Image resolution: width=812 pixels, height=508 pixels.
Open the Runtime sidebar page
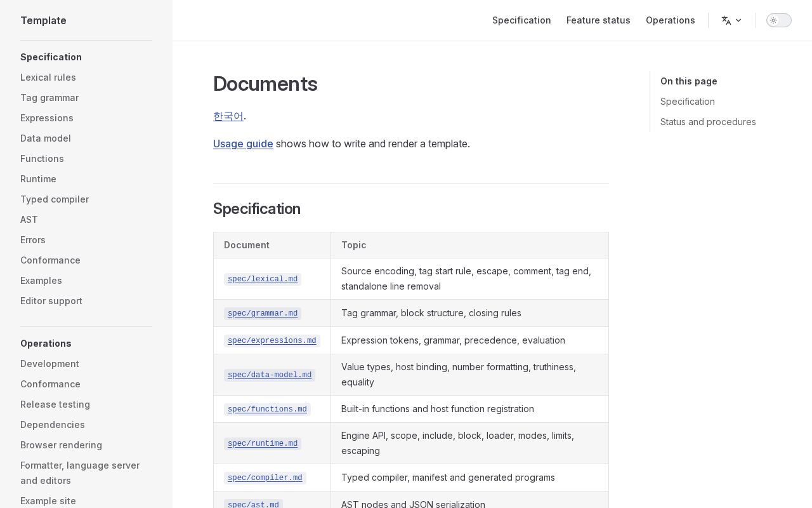point(38,179)
